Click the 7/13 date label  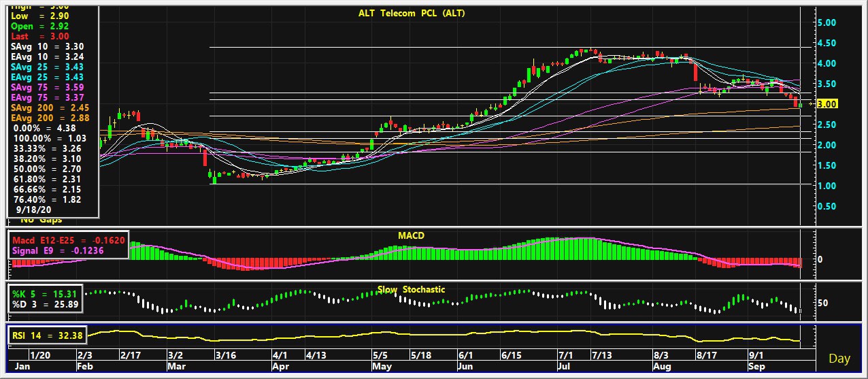[x=601, y=355]
